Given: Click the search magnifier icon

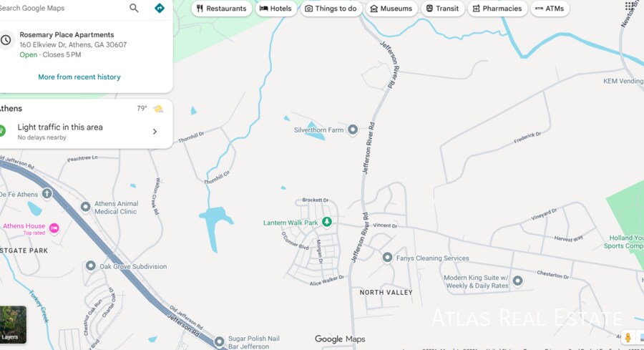Looking at the screenshot, I should (134, 9).
